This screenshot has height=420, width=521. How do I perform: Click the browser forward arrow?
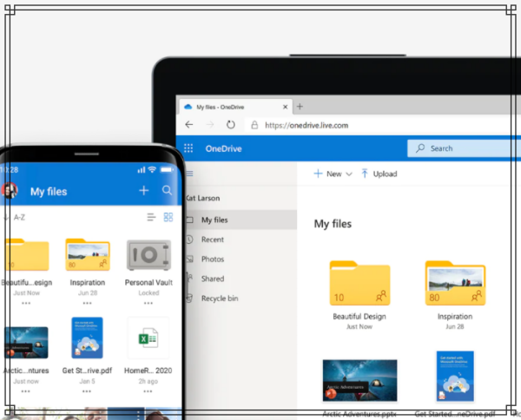(x=210, y=125)
